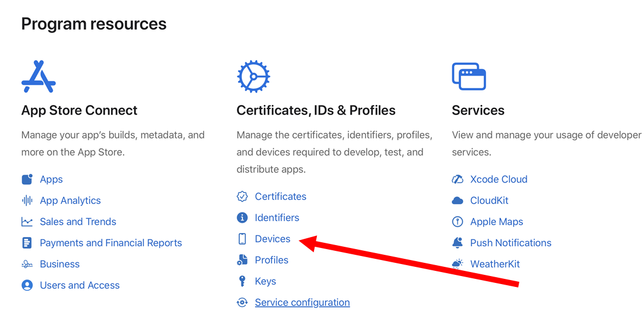Image resolution: width=644 pixels, height=331 pixels.
Task: Click the App Store Connect logo icon
Action: click(39, 77)
